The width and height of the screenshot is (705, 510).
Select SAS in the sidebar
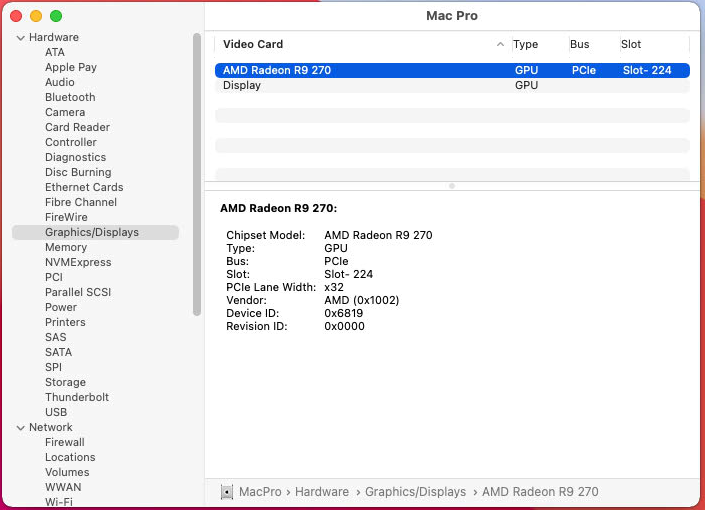coord(55,337)
